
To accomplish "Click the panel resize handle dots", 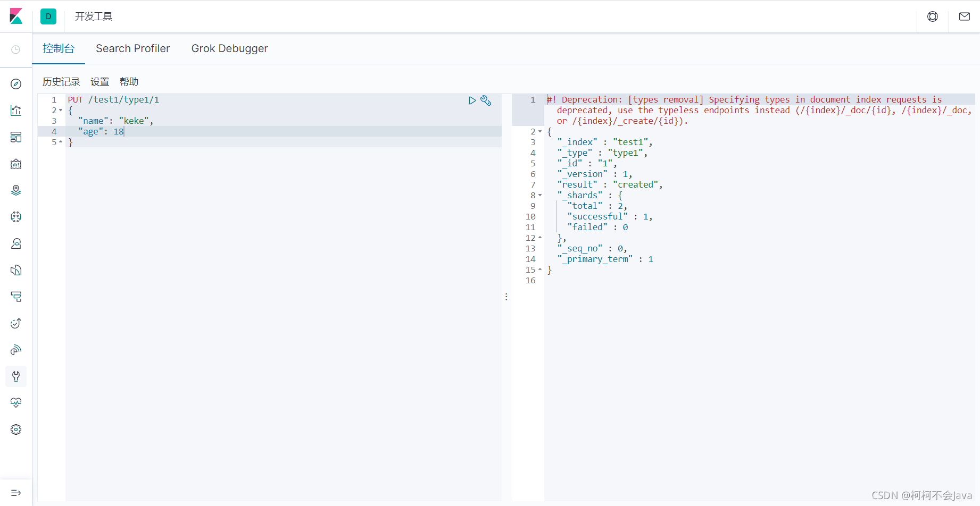I will (506, 297).
